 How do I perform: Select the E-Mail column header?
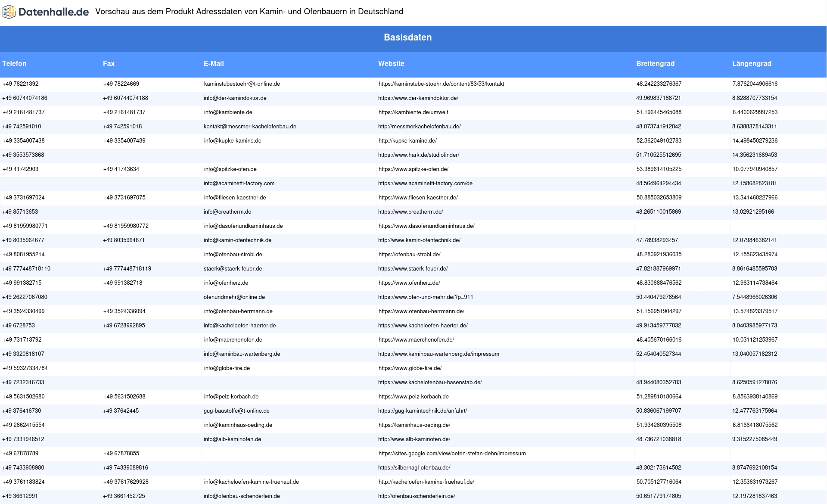[x=214, y=63]
